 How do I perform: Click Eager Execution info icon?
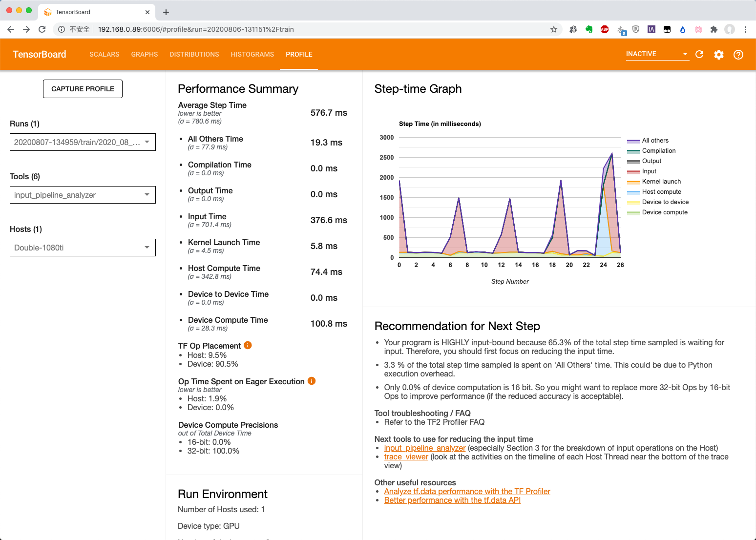[312, 381]
